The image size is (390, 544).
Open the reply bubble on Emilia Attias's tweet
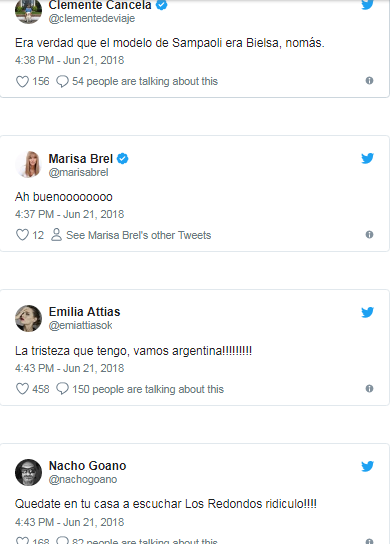(62, 389)
